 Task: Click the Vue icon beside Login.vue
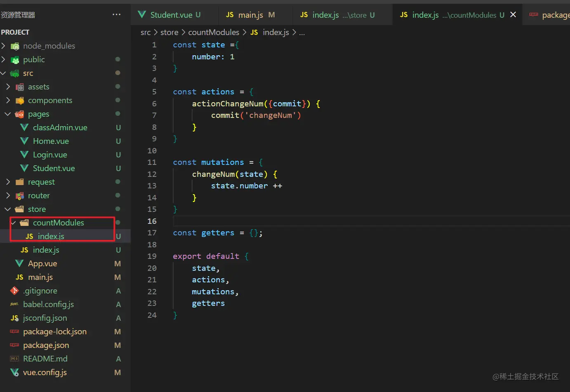[x=24, y=155]
